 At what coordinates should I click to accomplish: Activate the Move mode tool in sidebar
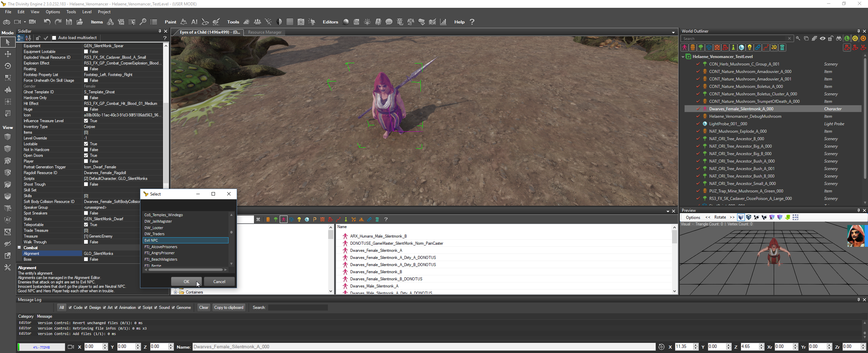(x=7, y=54)
